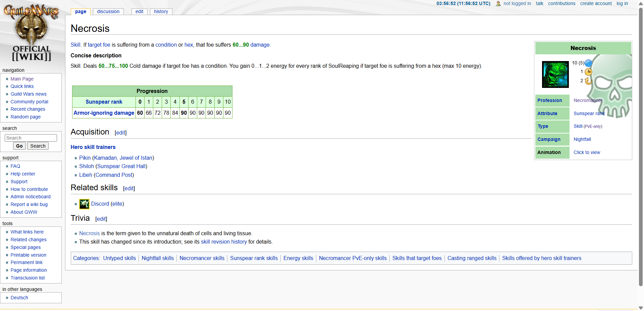Click the user icon next to not logged in
Screen dimensions: 644x311
click(498, 4)
